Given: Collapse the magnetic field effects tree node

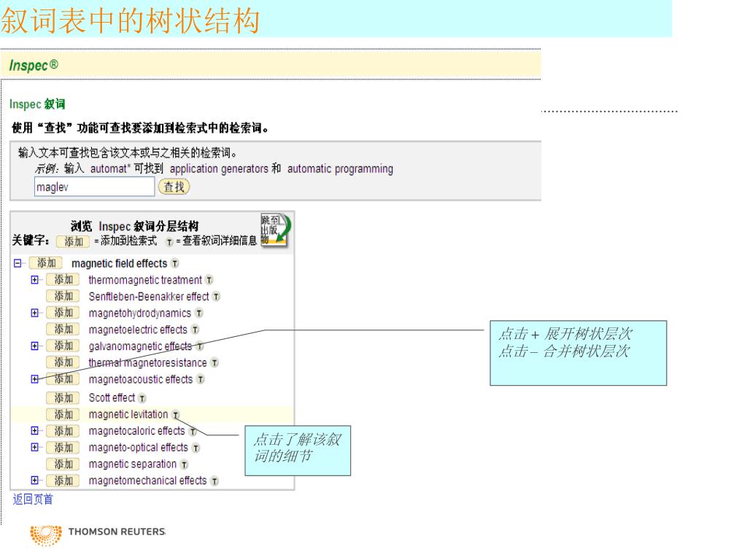Looking at the screenshot, I should coord(18,262).
